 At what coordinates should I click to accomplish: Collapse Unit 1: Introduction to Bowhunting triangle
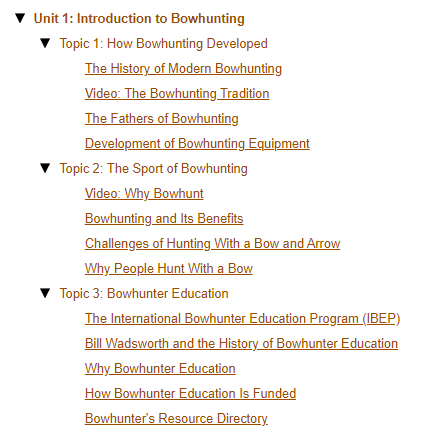tap(20, 18)
